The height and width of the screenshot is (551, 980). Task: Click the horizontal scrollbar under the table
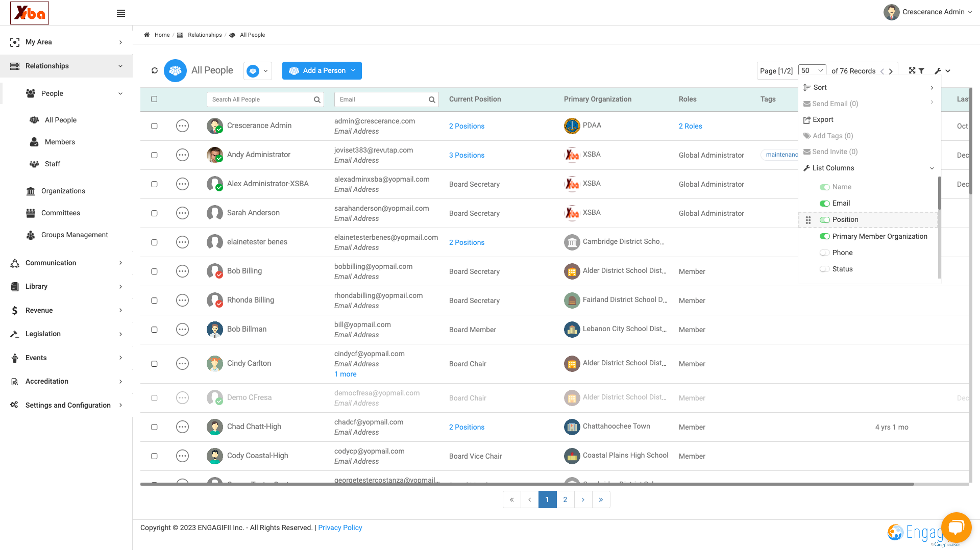527,484
